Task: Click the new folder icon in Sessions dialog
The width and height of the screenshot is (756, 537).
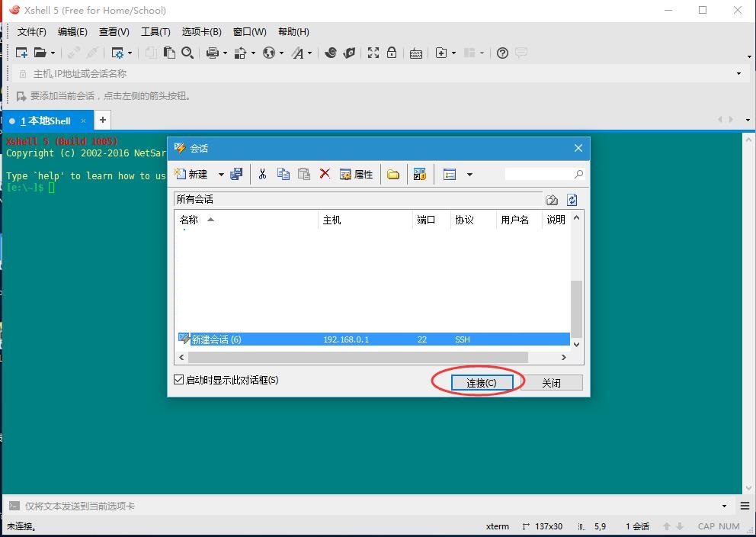Action: click(x=393, y=174)
